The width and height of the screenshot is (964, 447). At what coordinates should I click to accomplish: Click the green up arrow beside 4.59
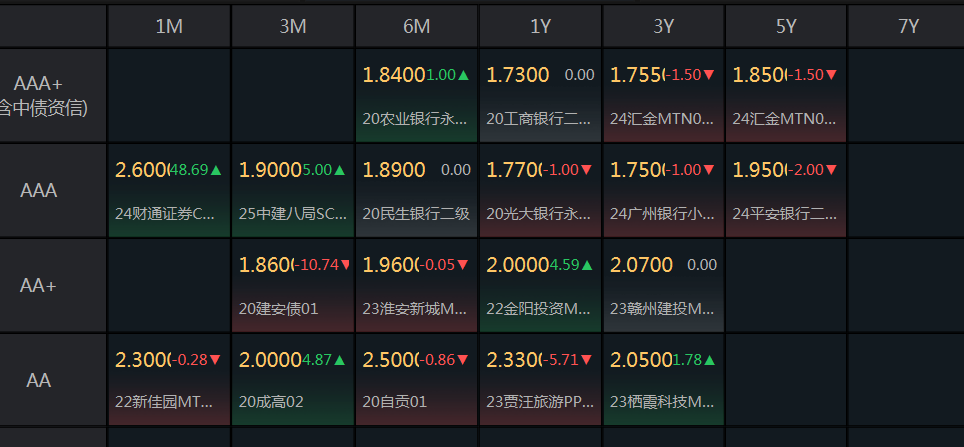tap(587, 265)
